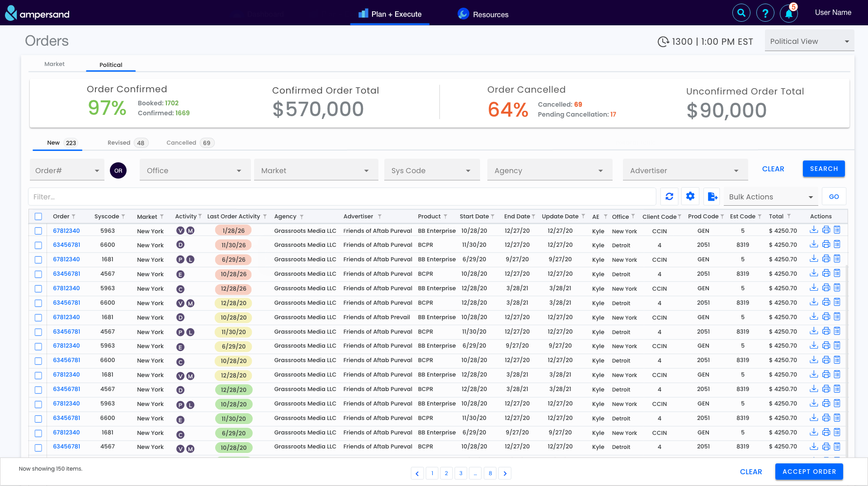Switch to the Revised 48 tab
Viewport: 868px width, 486px height.
[x=127, y=143]
